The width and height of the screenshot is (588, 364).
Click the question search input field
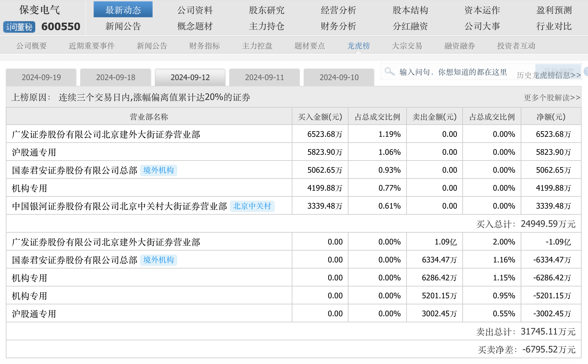click(453, 72)
